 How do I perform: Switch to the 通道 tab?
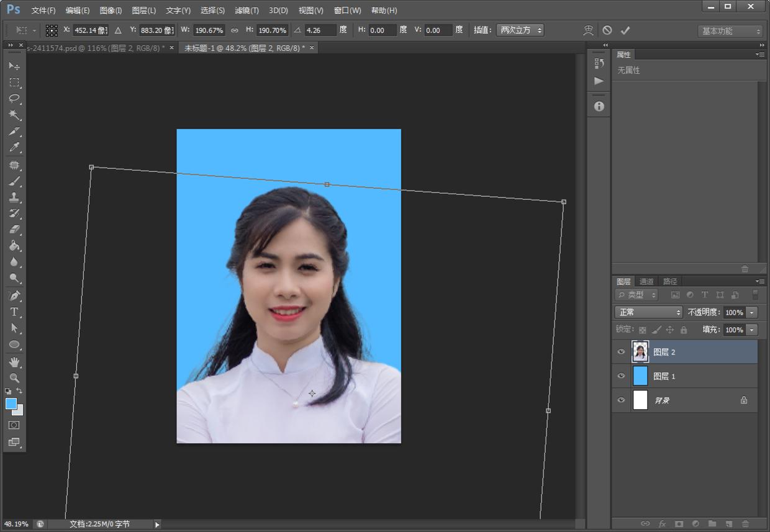point(646,281)
